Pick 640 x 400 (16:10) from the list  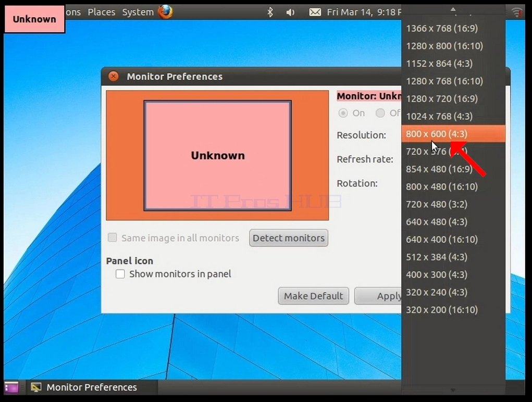coord(453,240)
